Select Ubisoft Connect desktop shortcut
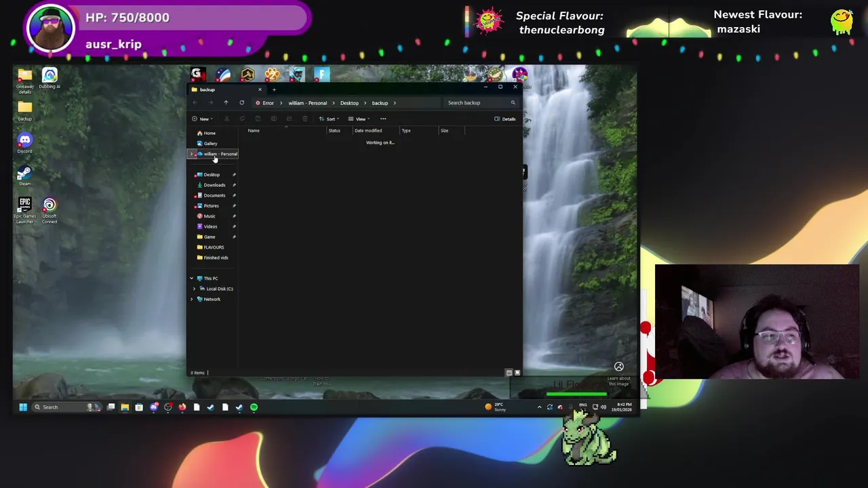 coord(50,211)
